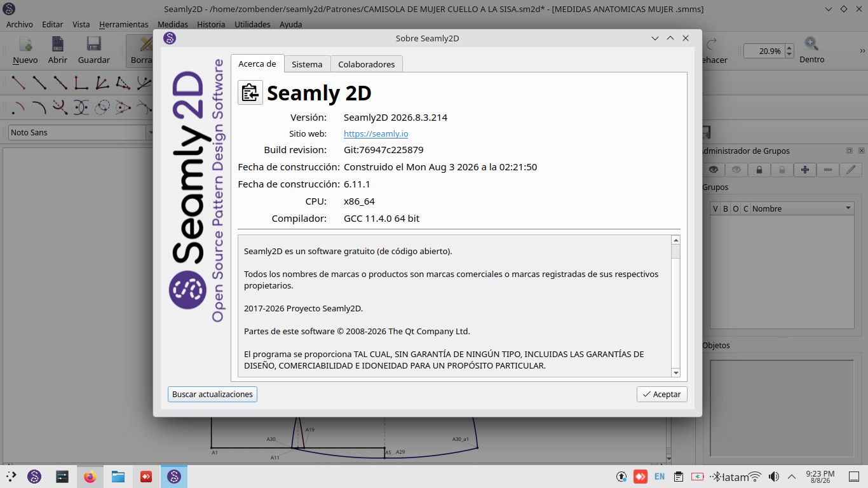Click the Rehacer redo arrow icon
Viewport: 868px width, 488px height.
712,44
